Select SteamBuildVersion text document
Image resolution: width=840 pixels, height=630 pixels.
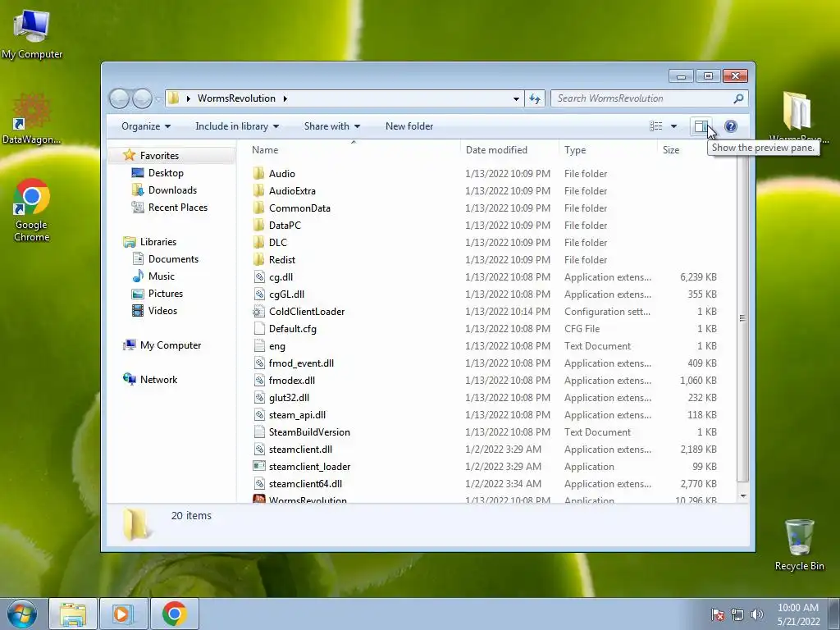click(x=309, y=431)
